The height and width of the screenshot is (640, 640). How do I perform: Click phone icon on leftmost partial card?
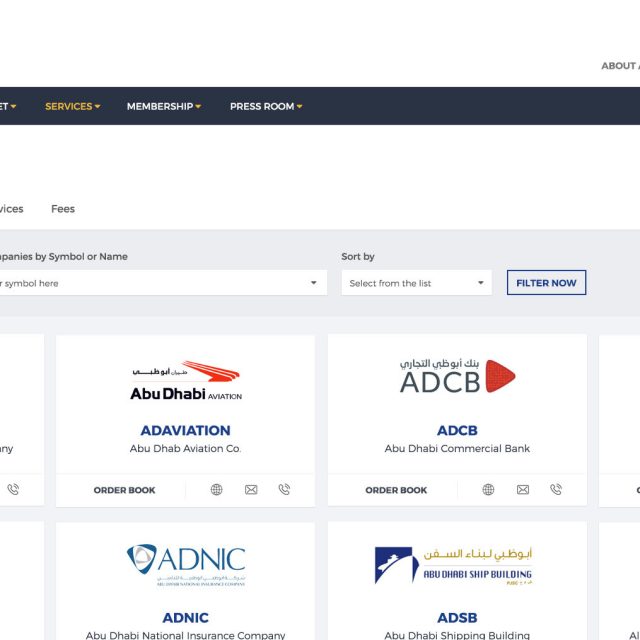13,490
